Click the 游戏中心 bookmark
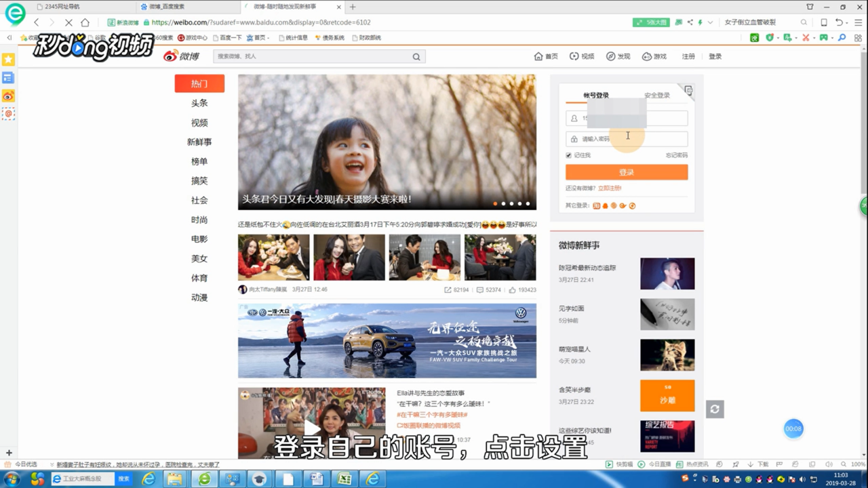The height and width of the screenshot is (488, 868). [192, 38]
